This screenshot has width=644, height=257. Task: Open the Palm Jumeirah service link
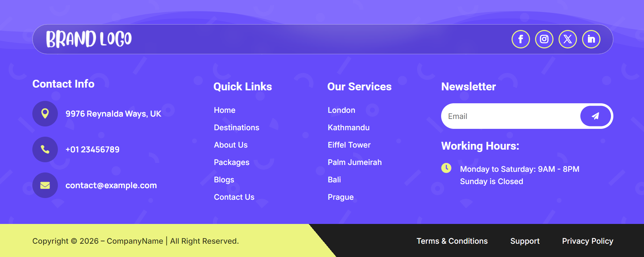tap(355, 162)
